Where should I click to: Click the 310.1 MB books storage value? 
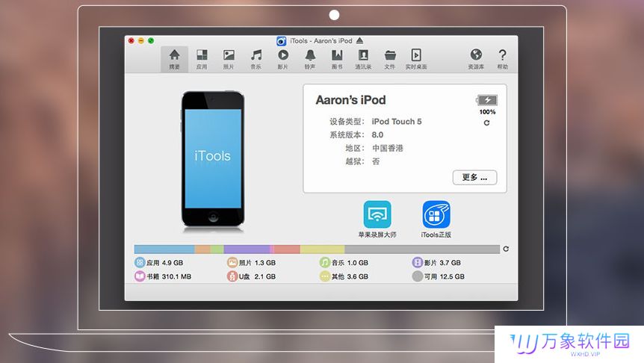pyautogui.click(x=176, y=276)
